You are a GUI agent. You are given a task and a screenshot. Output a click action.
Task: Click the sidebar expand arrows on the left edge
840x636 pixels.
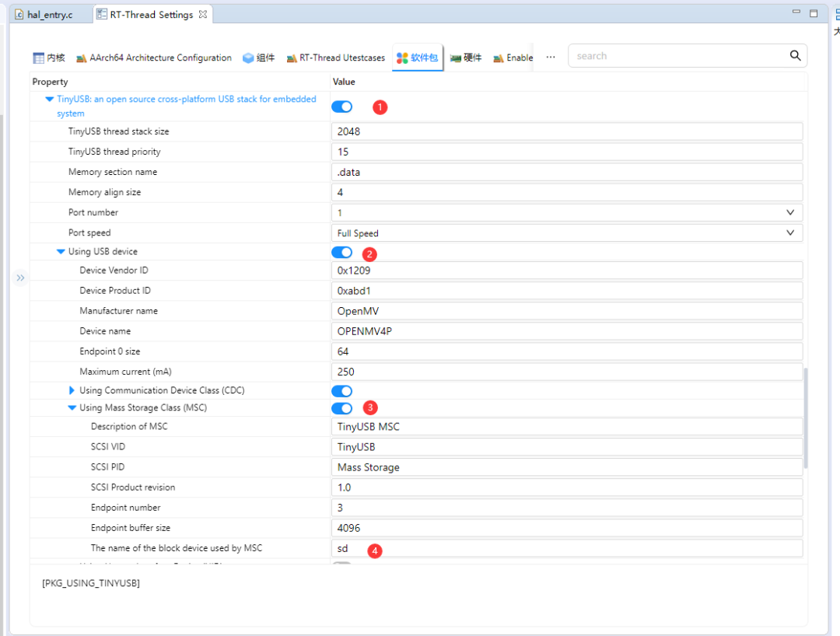(x=20, y=278)
